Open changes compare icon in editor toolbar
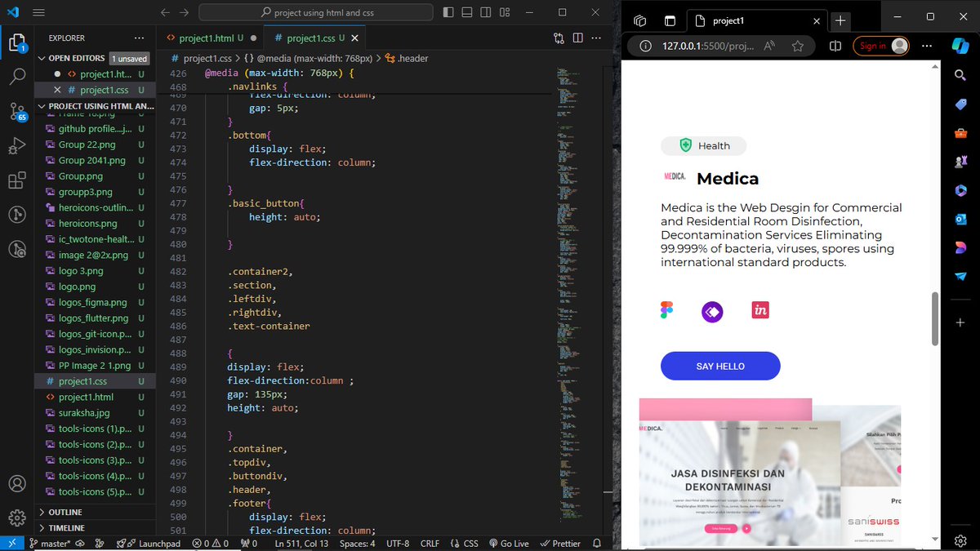 pyautogui.click(x=559, y=38)
